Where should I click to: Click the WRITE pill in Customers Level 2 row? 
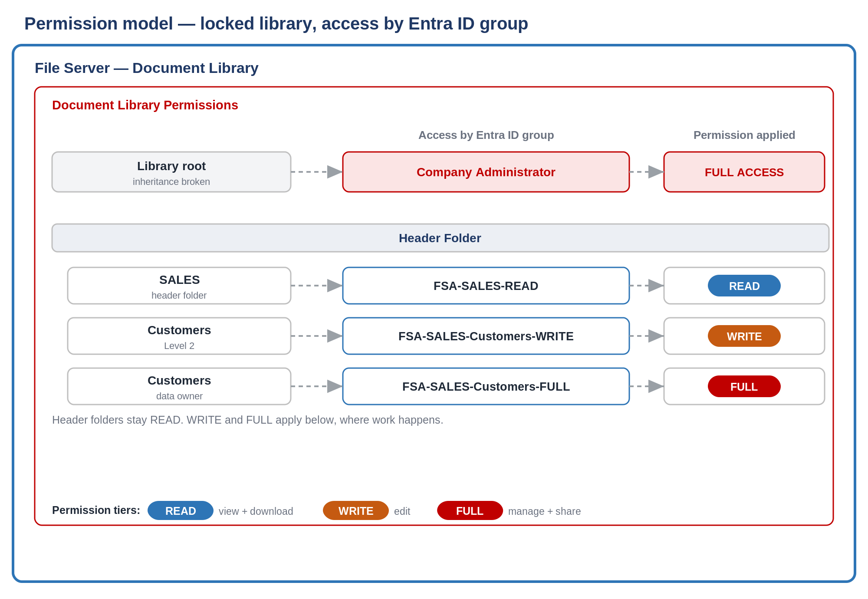click(744, 336)
